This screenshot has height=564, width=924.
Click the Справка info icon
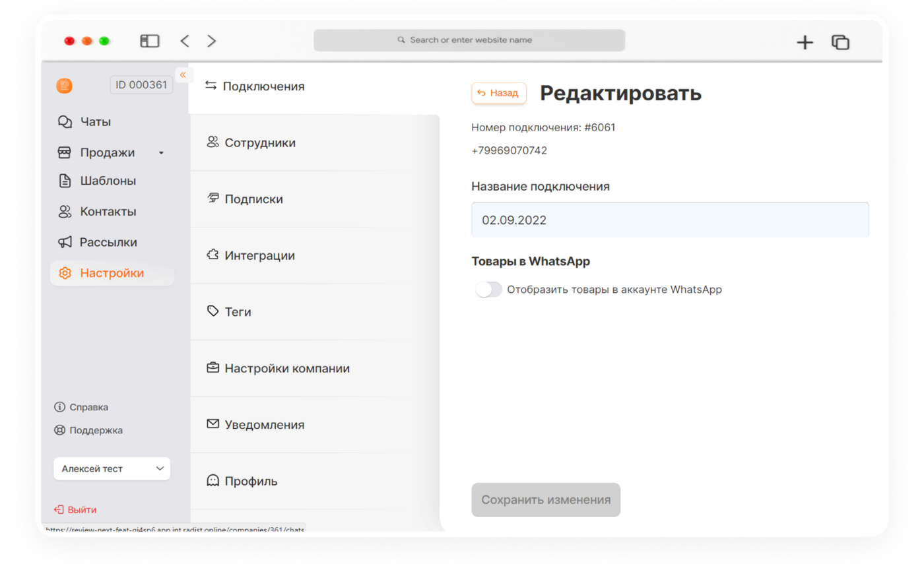[x=59, y=407]
